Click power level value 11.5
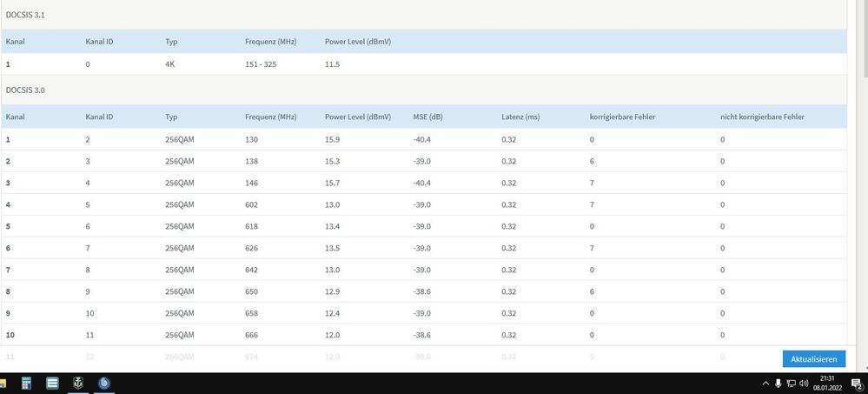This screenshot has width=868, height=394. pos(332,64)
